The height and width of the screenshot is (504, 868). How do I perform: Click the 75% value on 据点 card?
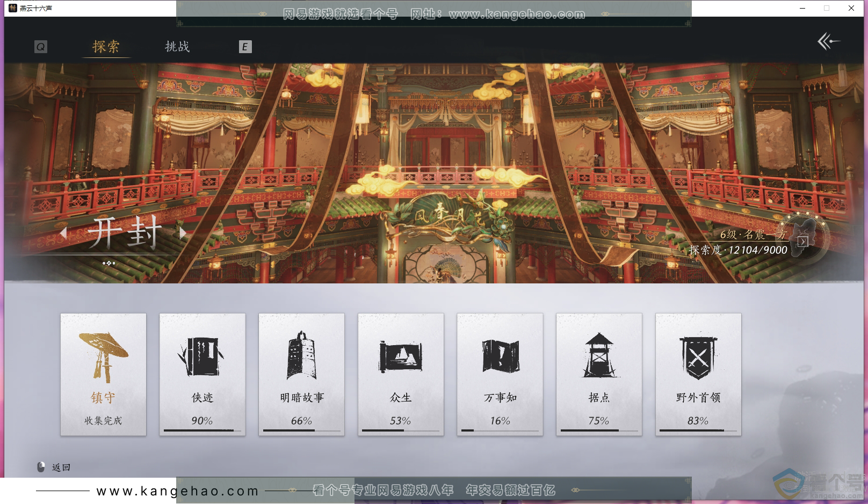[x=599, y=421]
